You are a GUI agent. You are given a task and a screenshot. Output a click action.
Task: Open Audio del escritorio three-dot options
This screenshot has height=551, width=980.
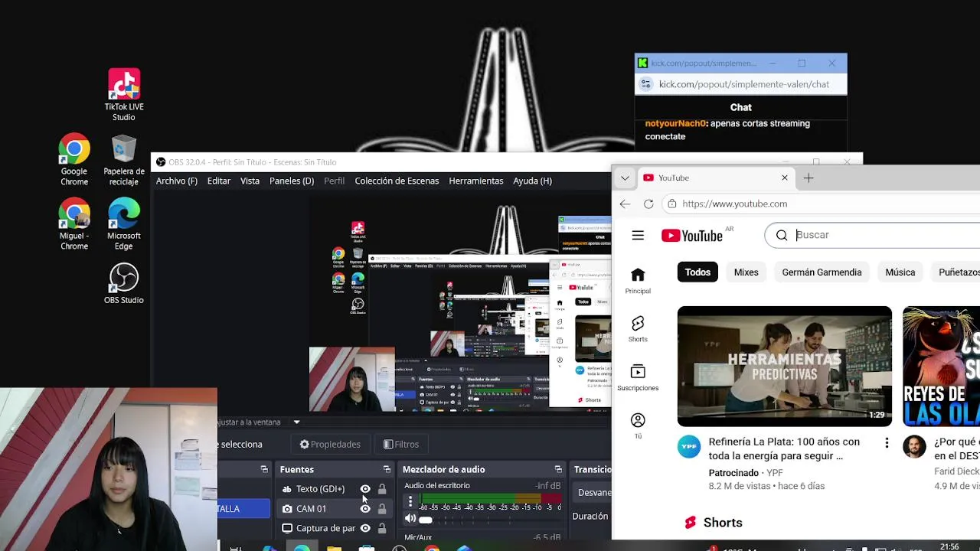click(410, 502)
